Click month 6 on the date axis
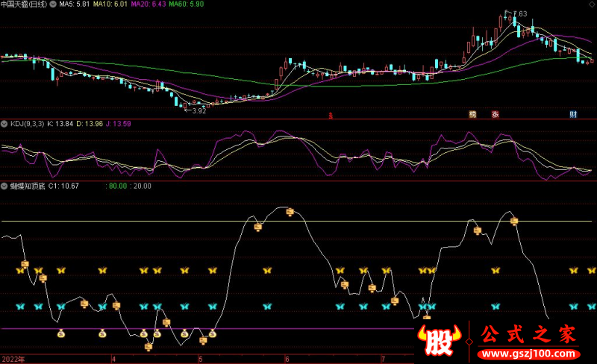Viewport: 597px width, 364px height. click(287, 359)
